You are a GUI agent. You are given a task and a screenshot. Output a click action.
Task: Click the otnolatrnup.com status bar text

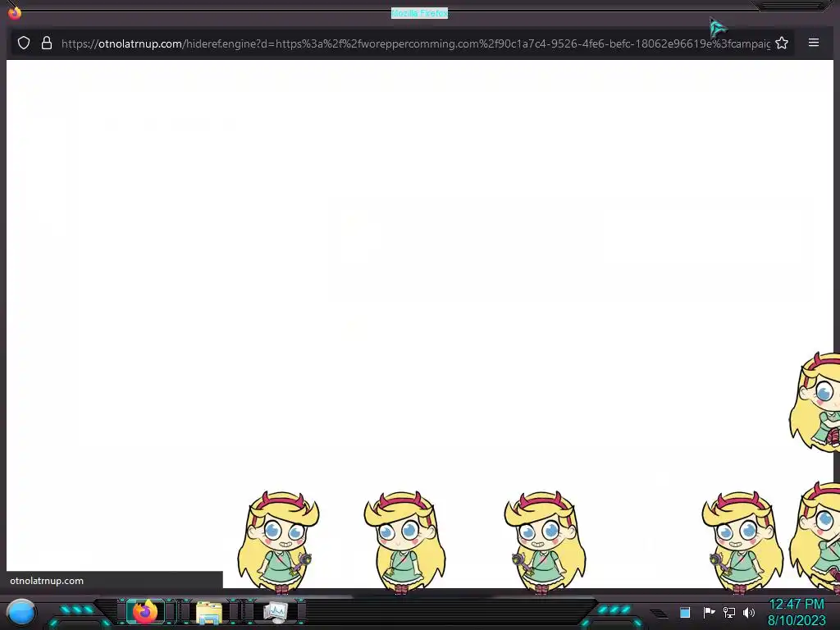pos(47,581)
